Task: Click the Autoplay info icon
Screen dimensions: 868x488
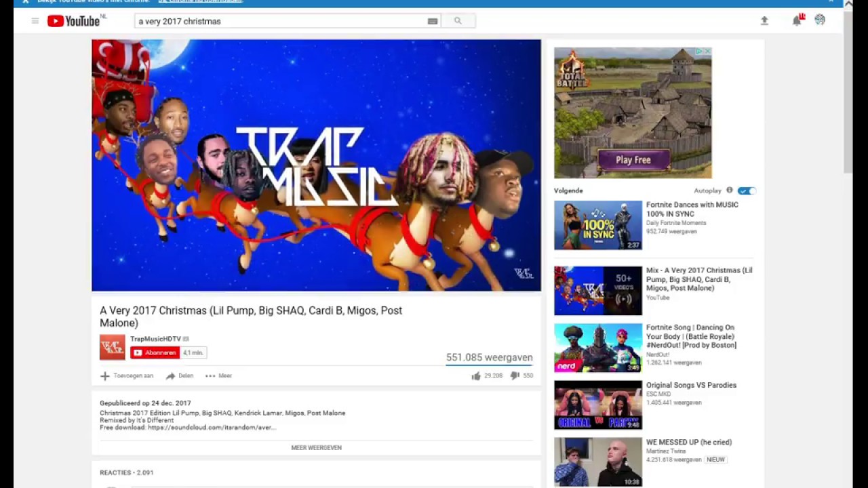Action: 730,190
